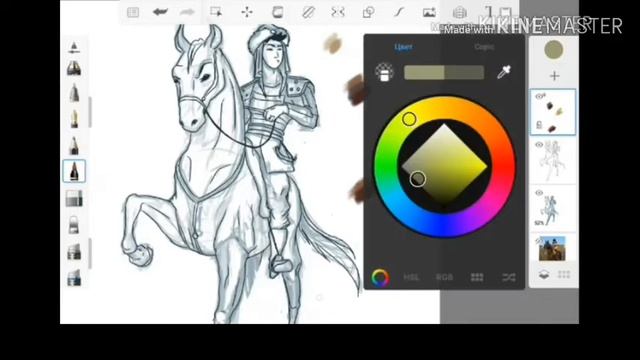Pick the white rounded eraser brush

click(x=74, y=225)
